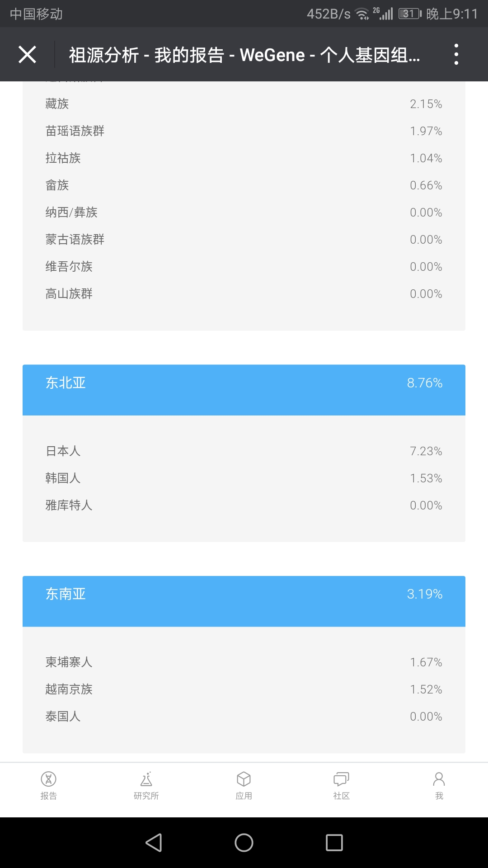This screenshot has width=488, height=868.
Task: Tap the Android home circle
Action: (244, 843)
